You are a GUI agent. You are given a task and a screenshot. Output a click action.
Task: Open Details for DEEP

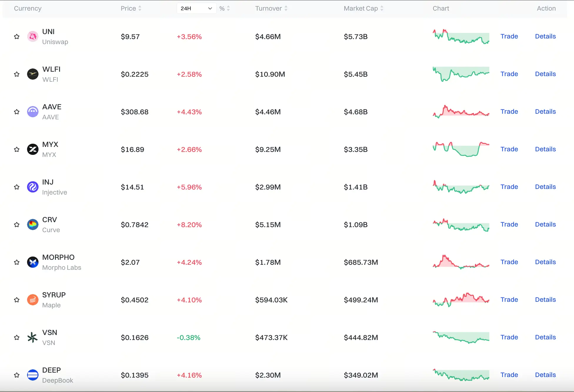click(545, 375)
